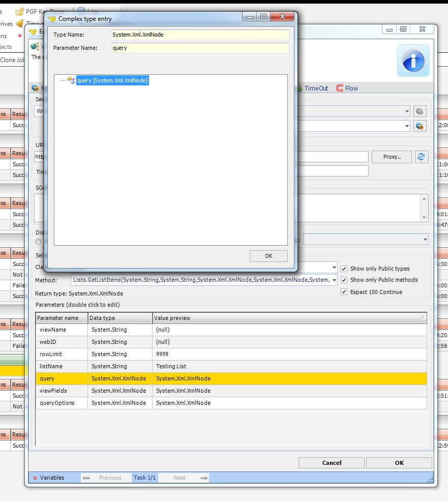Viewport: 448px width, 501px height.
Task: Click the refresh icon next to Proxy
Action: pyautogui.click(x=421, y=157)
